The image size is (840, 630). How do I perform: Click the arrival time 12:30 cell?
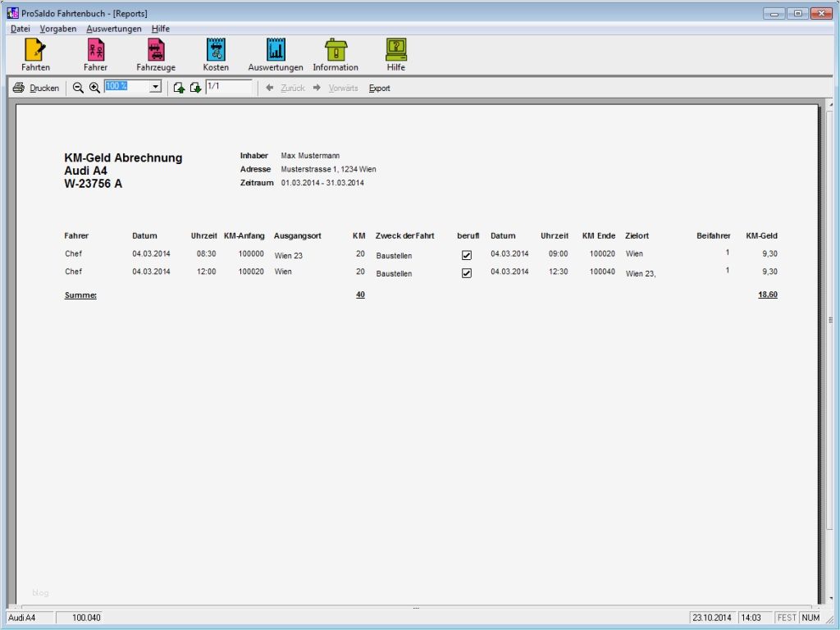[558, 272]
